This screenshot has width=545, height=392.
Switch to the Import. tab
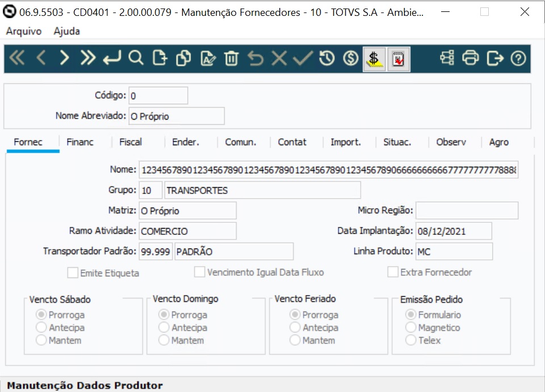click(x=346, y=142)
